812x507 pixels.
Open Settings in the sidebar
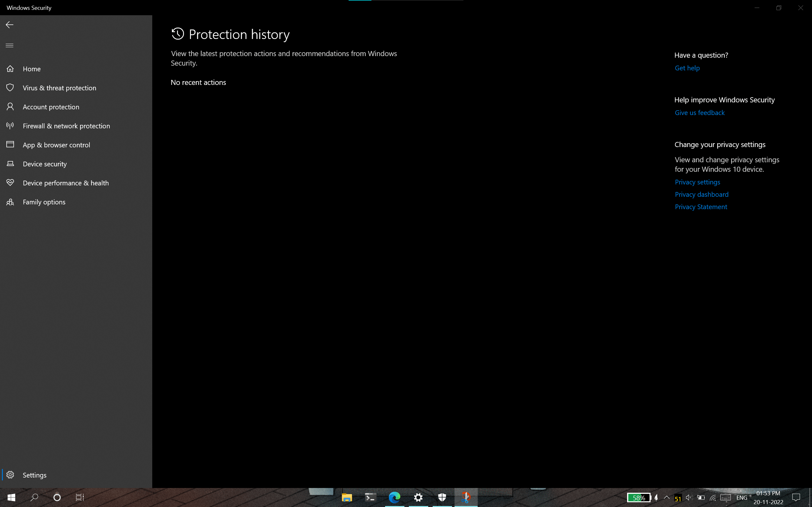click(x=34, y=475)
